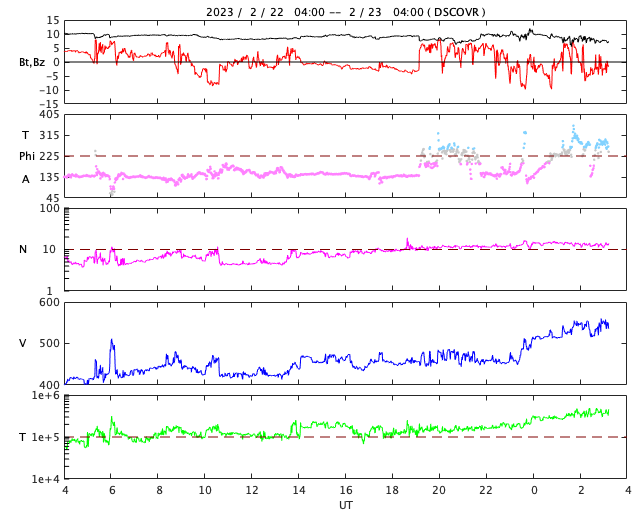Click the '18' hour label on the UT axis
This screenshot has height=512, width=640.
coord(392,490)
